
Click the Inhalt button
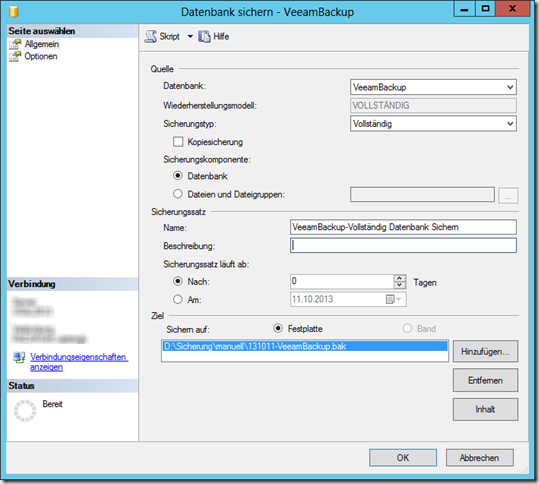(485, 409)
